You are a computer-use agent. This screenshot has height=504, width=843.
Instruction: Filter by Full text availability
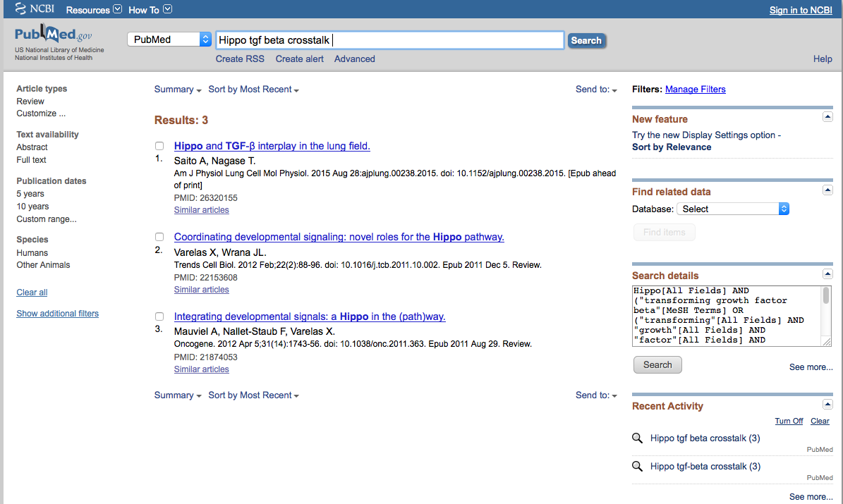click(x=31, y=159)
